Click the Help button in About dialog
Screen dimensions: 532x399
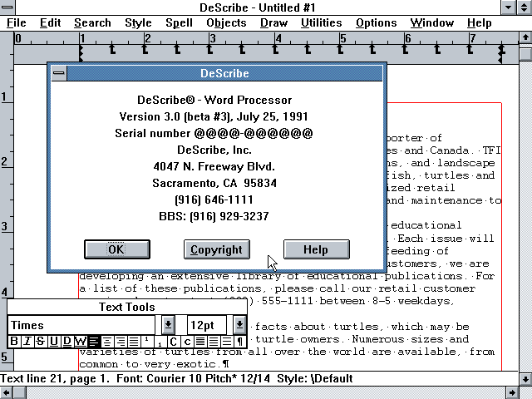tap(316, 249)
